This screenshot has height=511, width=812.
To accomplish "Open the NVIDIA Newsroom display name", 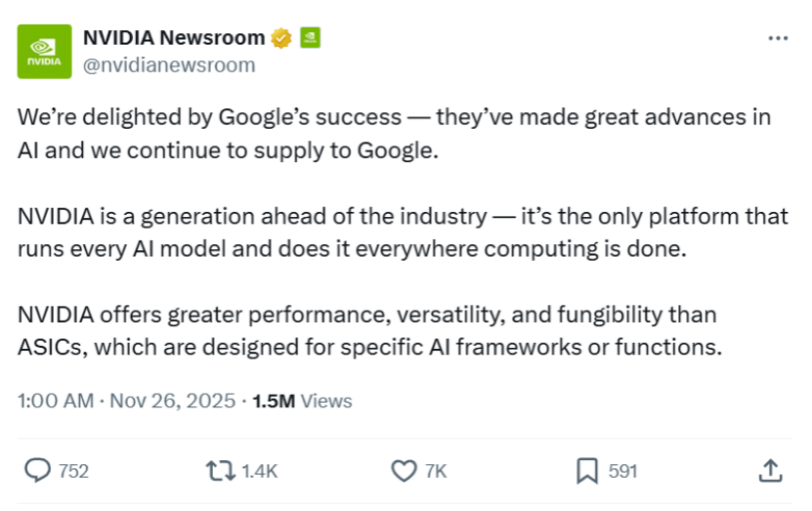I will tap(173, 38).
